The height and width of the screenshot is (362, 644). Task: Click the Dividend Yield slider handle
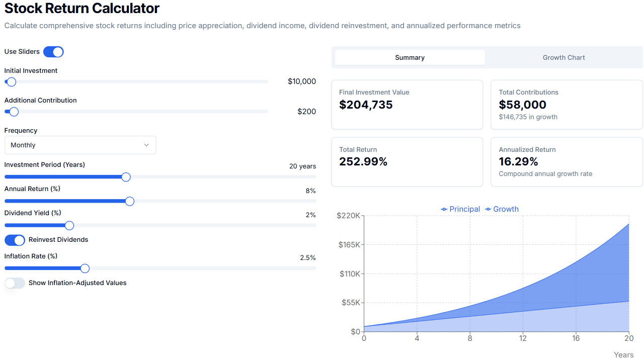69,225
